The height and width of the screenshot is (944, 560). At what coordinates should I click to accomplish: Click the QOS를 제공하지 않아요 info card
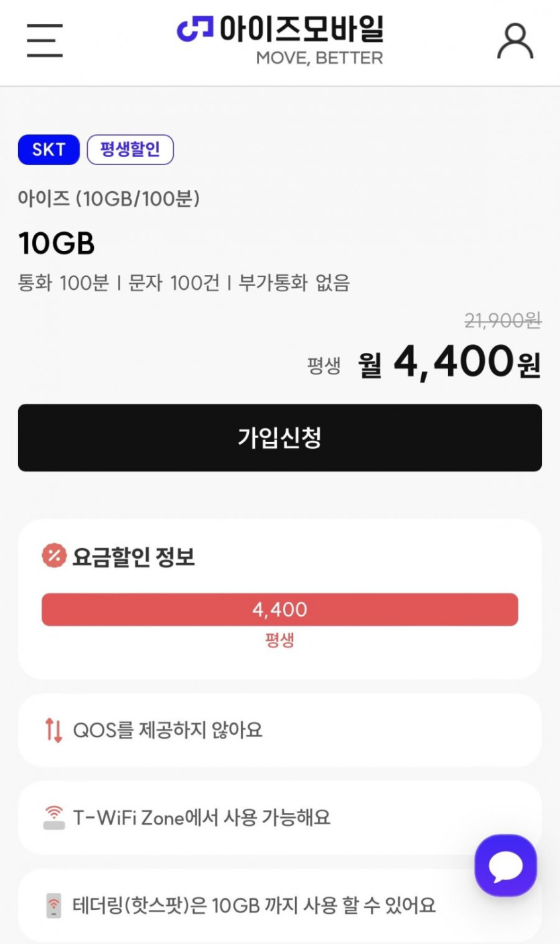tap(280, 730)
